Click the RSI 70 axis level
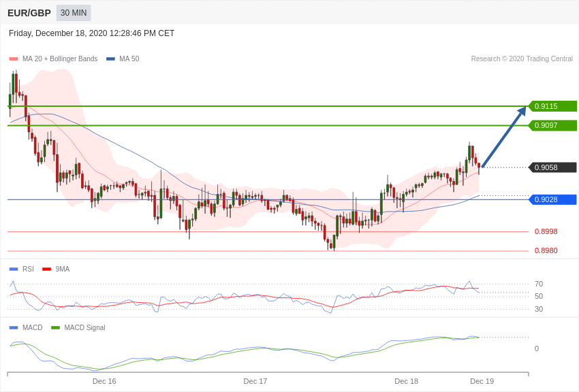Screen dimensions: 579x392 (x=539, y=284)
